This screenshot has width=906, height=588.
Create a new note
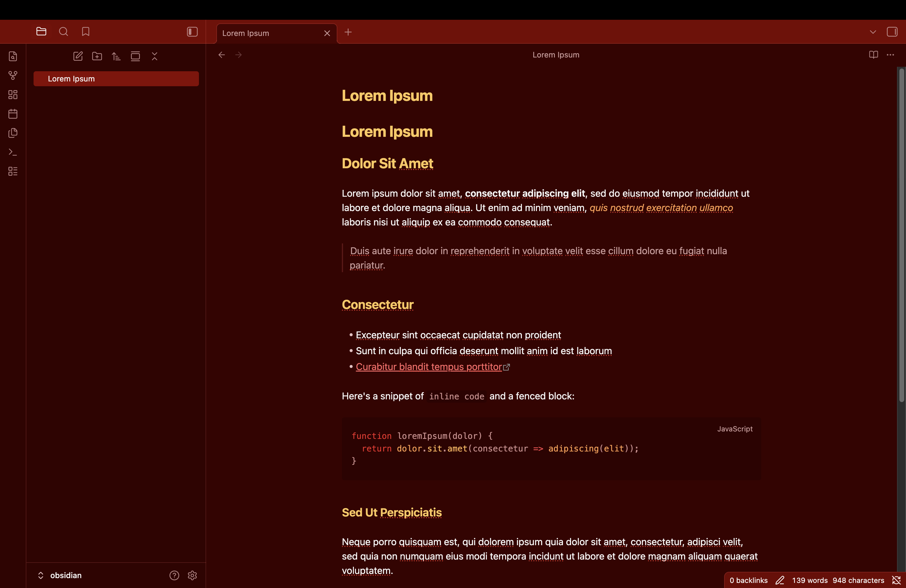78,56
